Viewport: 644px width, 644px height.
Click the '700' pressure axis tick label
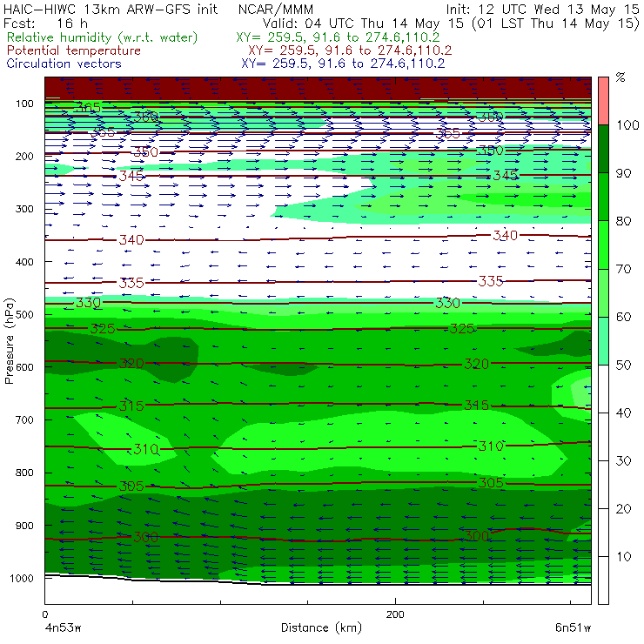24,419
